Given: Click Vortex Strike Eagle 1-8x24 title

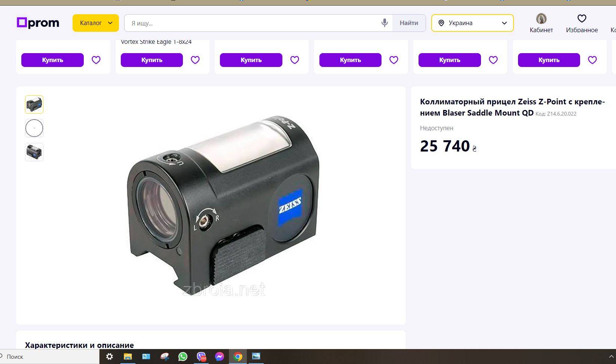Looking at the screenshot, I should pyautogui.click(x=156, y=42).
